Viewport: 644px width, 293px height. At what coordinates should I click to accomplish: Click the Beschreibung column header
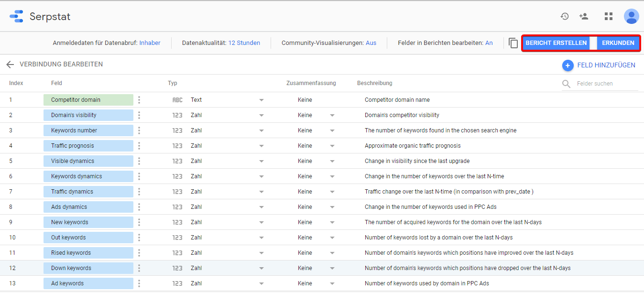click(375, 83)
